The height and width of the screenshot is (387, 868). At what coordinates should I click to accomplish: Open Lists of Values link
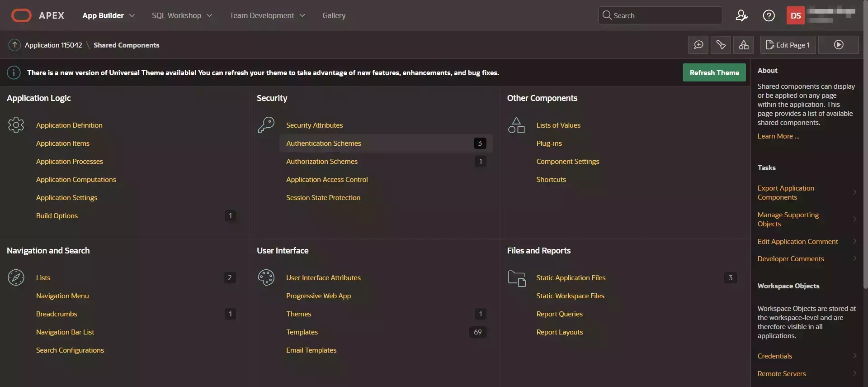tap(558, 125)
